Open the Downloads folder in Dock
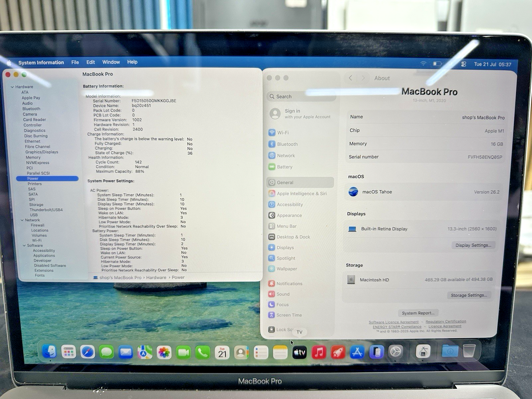 [x=450, y=351]
